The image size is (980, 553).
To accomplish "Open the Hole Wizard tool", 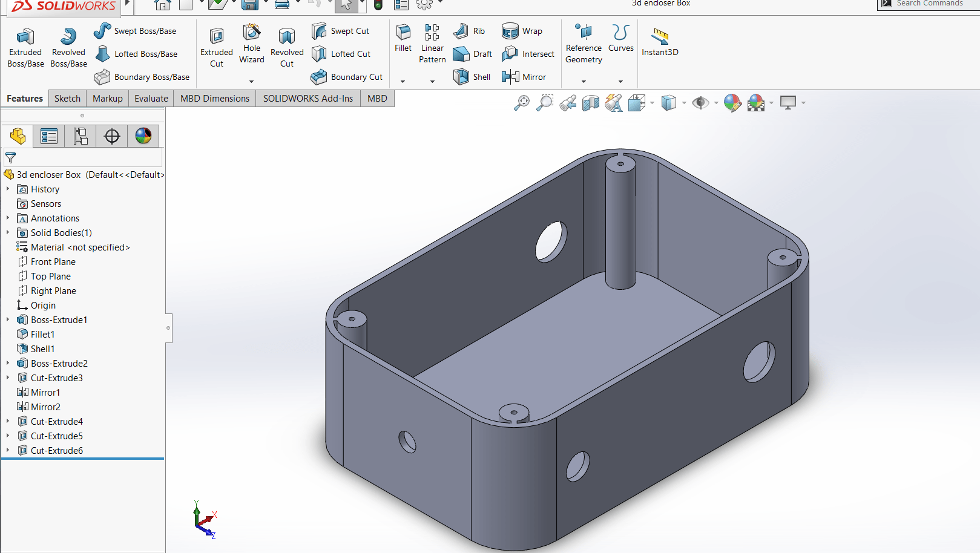I will tap(252, 44).
